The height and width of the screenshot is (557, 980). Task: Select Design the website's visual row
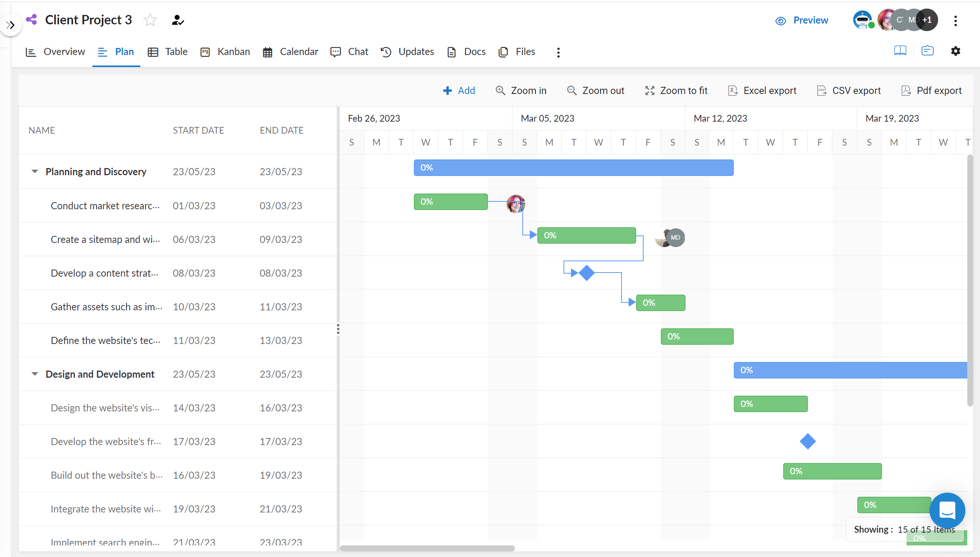pyautogui.click(x=178, y=407)
